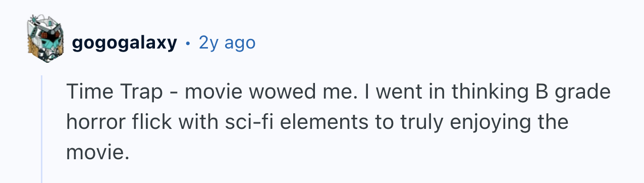Viewport: 644px width, 183px height.
Task: Click the "2y ago" timestamp link
Action: [x=227, y=43]
